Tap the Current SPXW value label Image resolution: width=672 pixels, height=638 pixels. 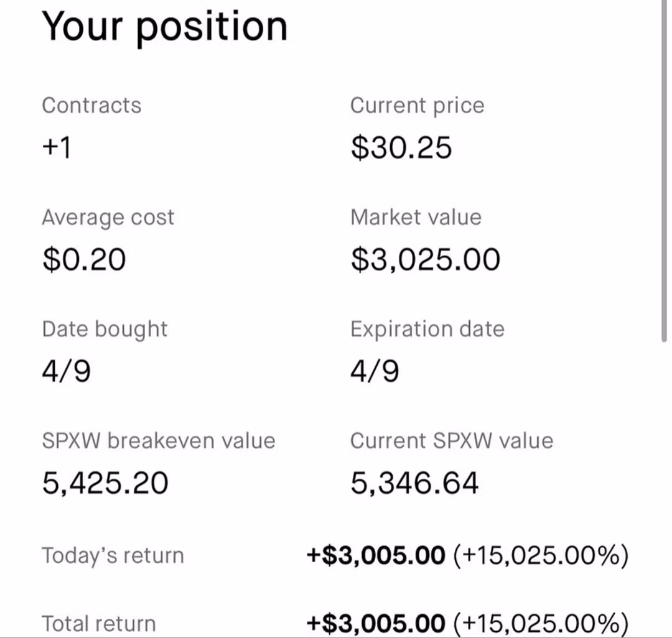pos(452,441)
